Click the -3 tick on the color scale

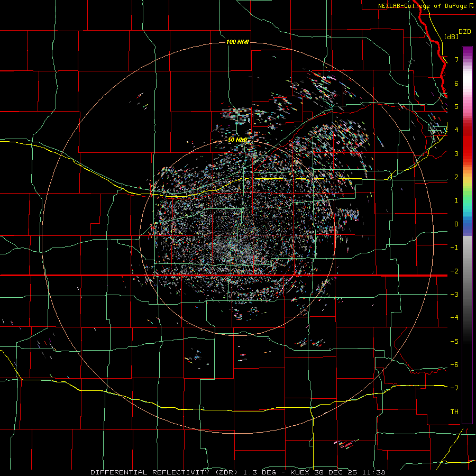pos(454,294)
